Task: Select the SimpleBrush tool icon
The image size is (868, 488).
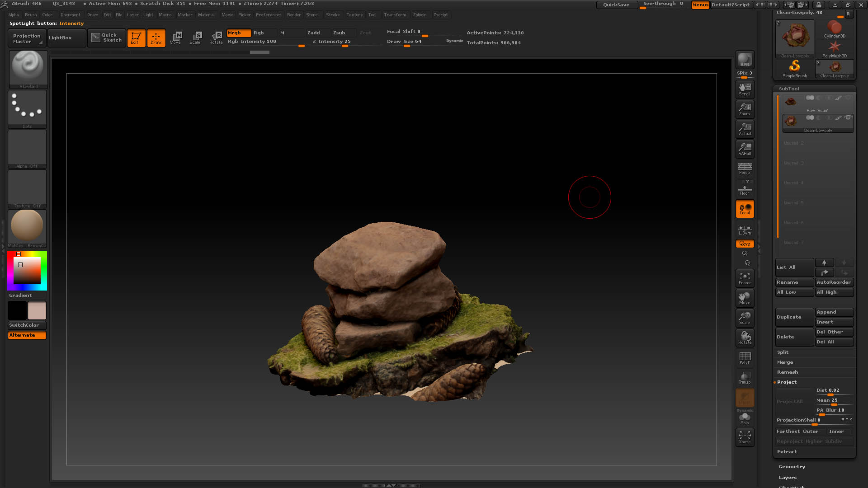Action: click(x=795, y=69)
